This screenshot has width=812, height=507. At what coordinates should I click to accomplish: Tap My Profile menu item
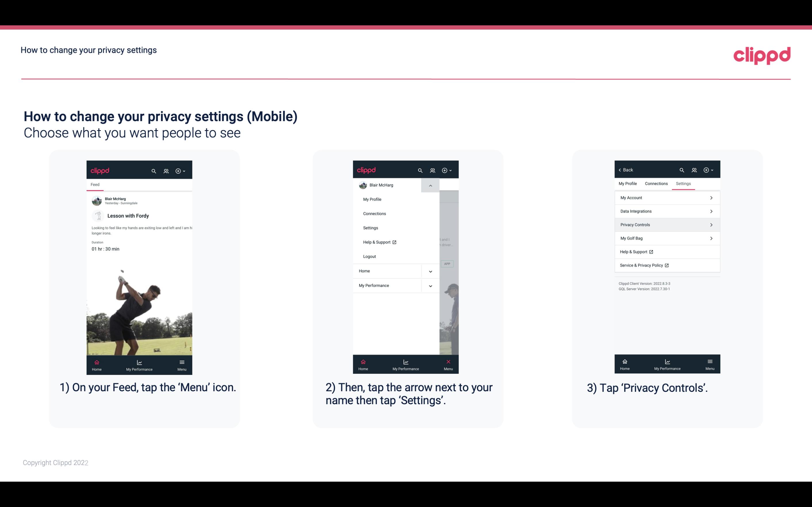372,198
